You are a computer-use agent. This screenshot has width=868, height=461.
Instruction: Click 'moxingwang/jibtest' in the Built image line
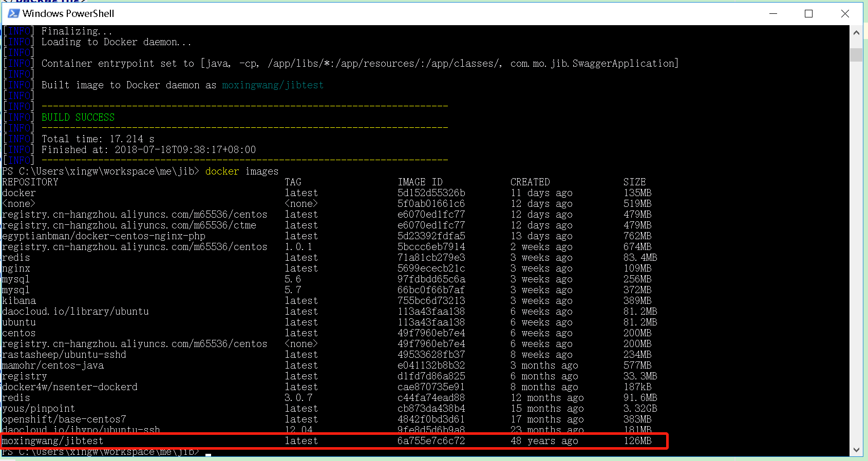(x=273, y=85)
